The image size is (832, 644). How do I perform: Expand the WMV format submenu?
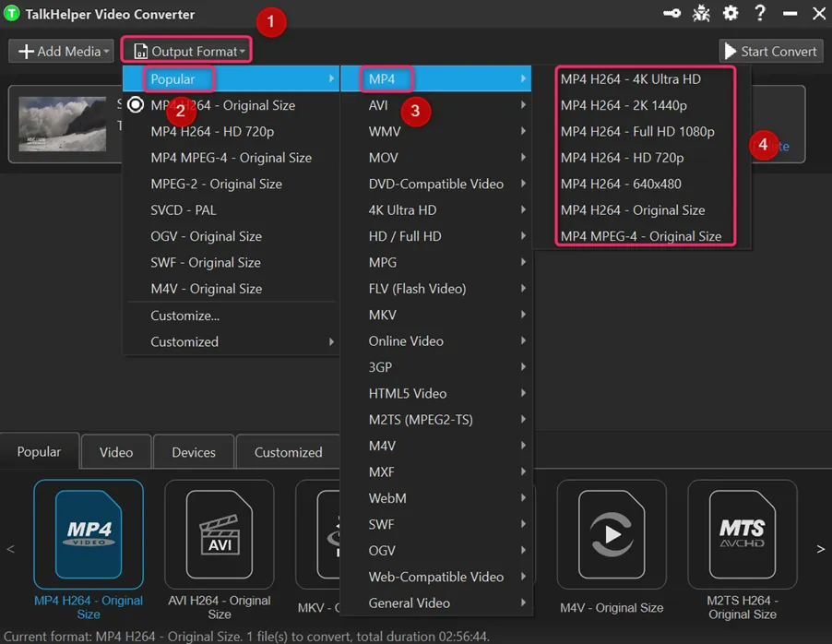coord(435,131)
